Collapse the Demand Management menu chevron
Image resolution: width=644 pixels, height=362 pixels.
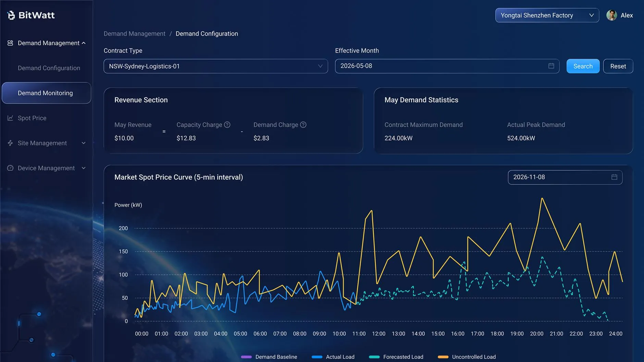(84, 43)
